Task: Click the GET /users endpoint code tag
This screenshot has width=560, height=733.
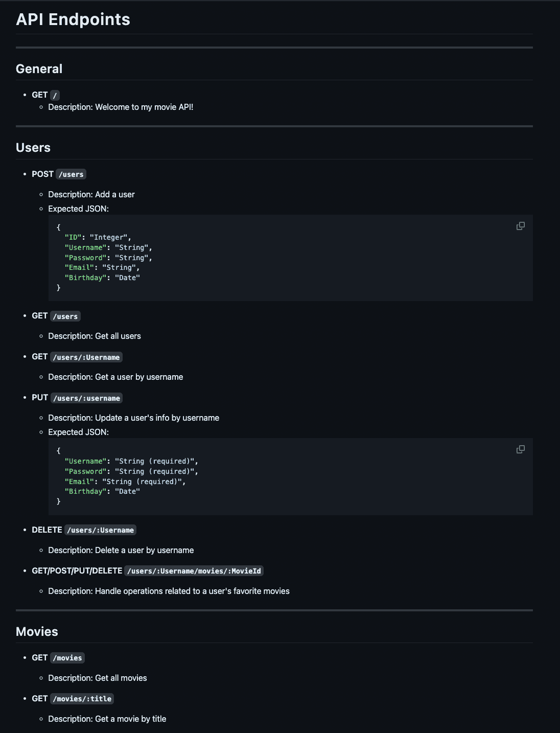Action: pyautogui.click(x=65, y=316)
